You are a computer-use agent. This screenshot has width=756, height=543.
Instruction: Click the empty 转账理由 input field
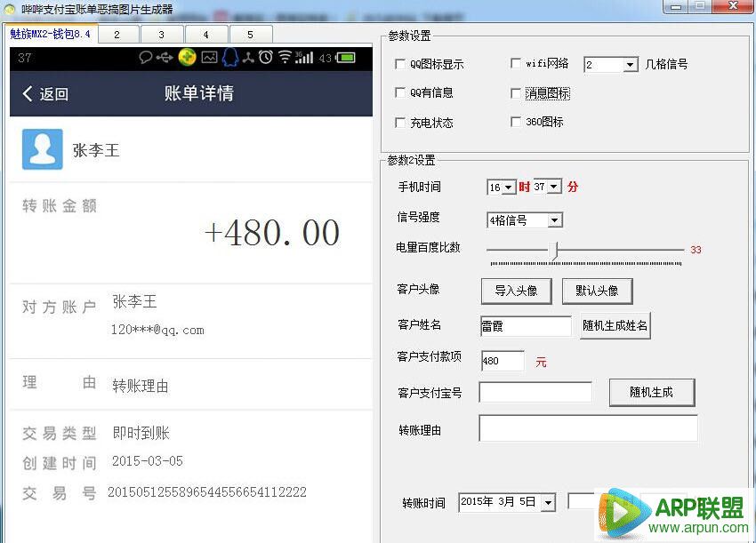point(588,428)
